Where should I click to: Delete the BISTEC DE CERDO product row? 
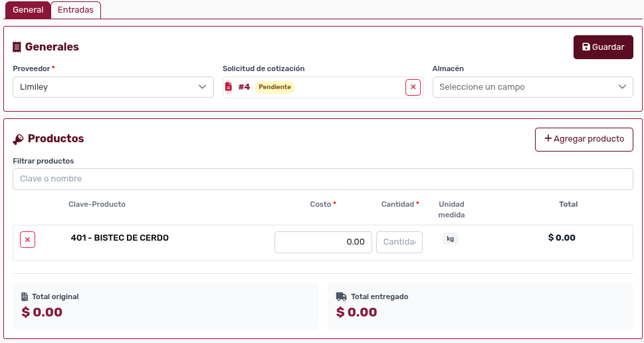(27, 240)
